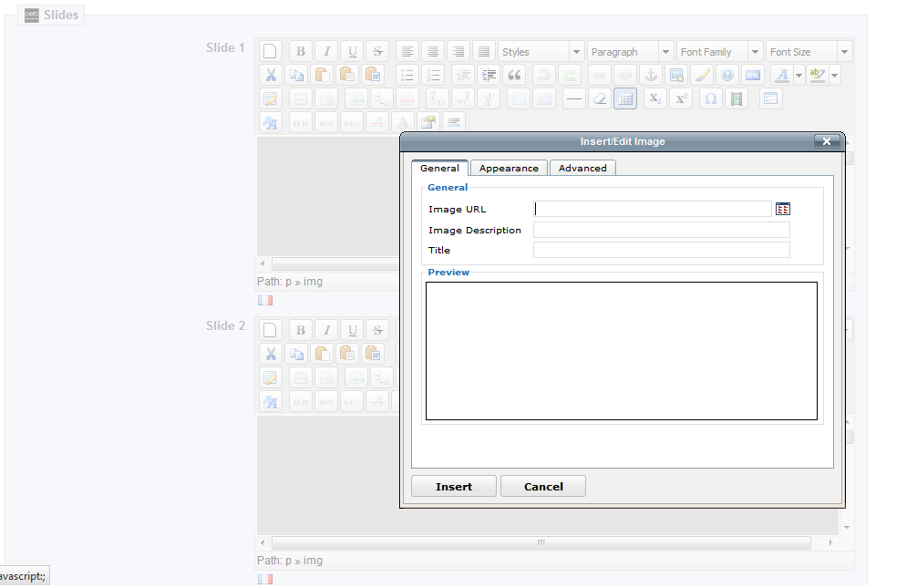The image size is (917, 588).
Task: Click Anchor icon in Slide 1 toolbar
Action: (x=650, y=75)
